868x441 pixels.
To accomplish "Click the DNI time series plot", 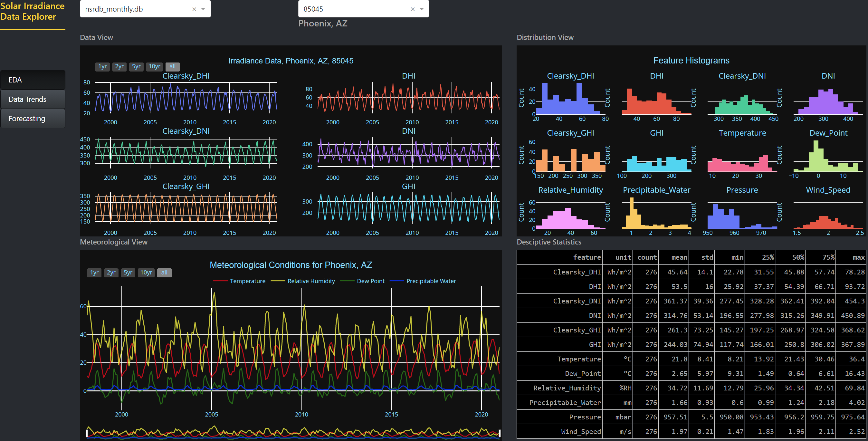I will [x=408, y=153].
